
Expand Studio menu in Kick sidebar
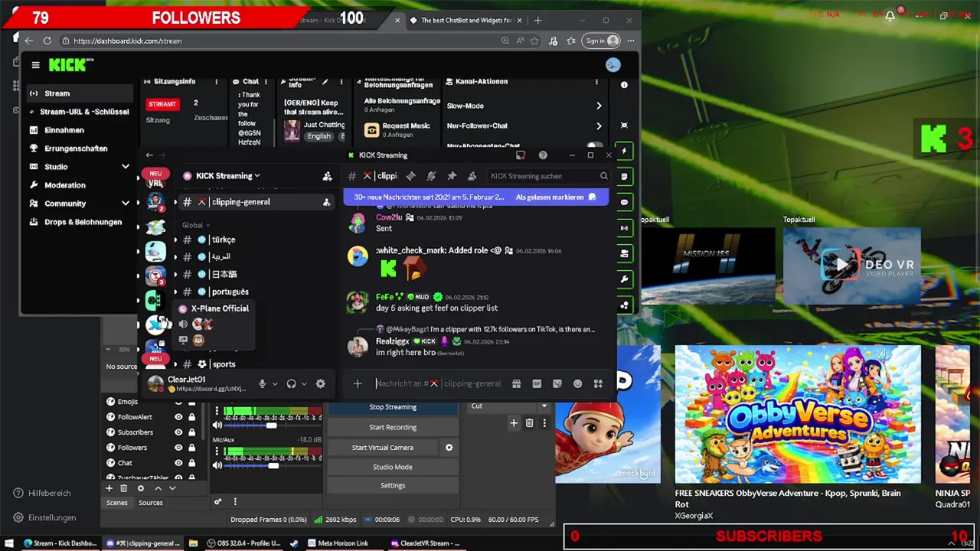coord(126,167)
